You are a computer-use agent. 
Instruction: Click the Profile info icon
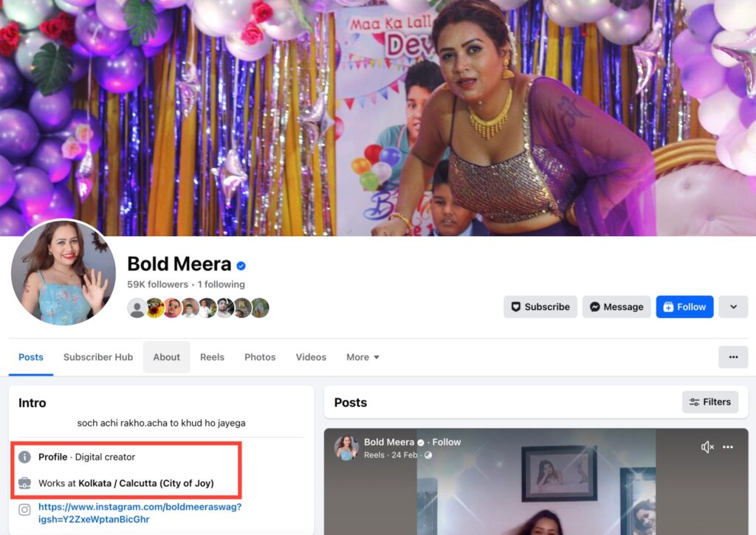24,457
